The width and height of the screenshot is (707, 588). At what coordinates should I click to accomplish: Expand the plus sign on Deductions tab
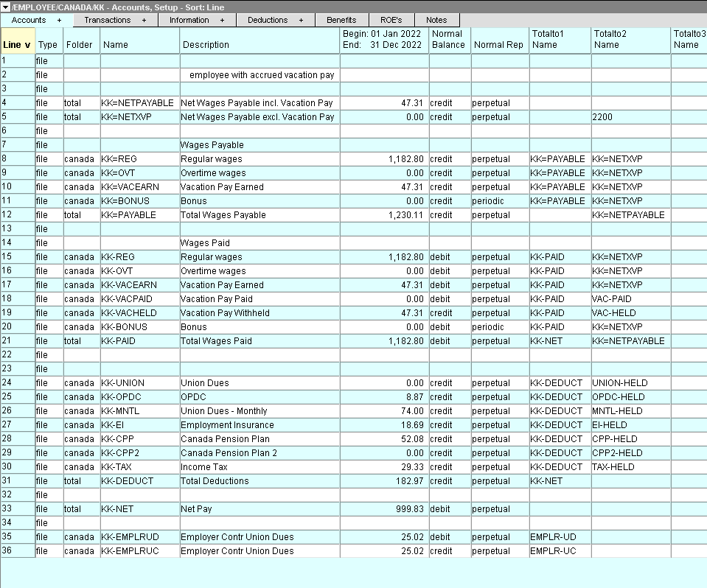point(301,20)
